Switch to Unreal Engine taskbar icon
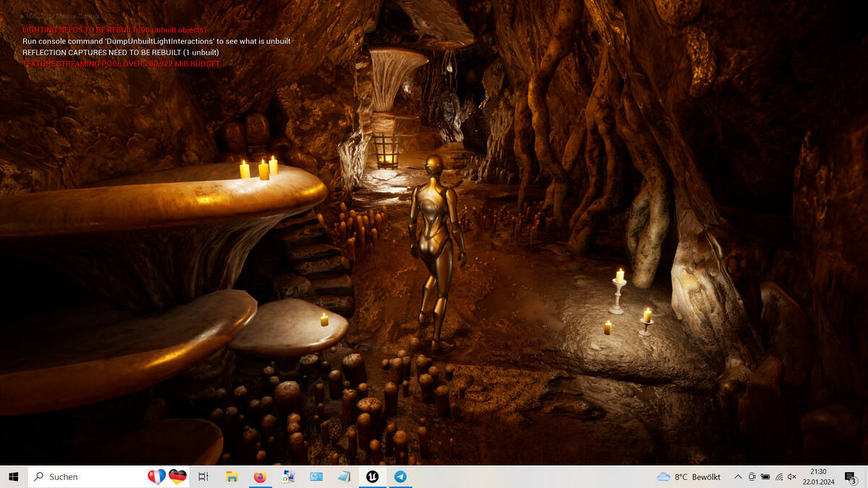The width and height of the screenshot is (868, 488). pos(372,476)
